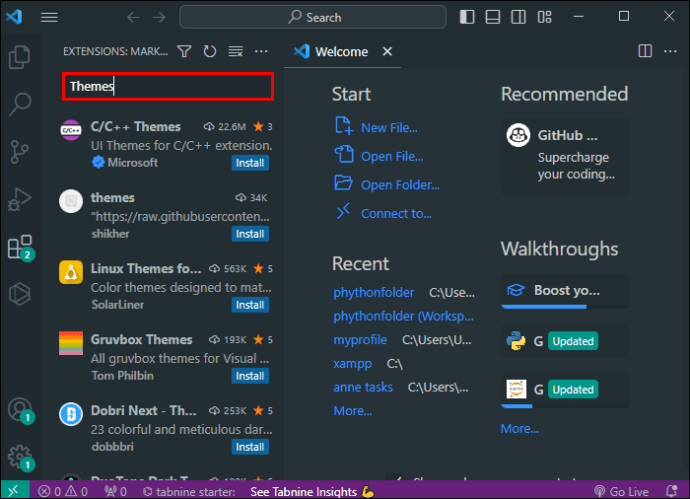Click the extensions search field with Themes
This screenshot has width=690, height=499.
click(168, 86)
